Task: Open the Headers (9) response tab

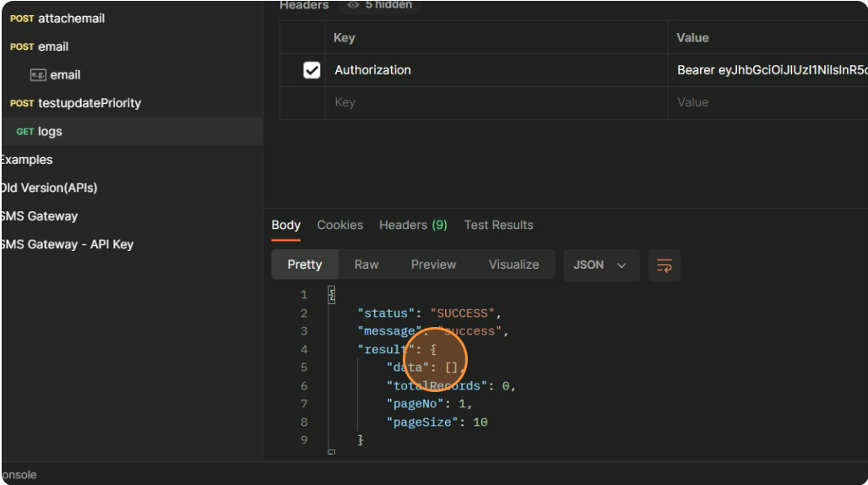Action: click(x=413, y=225)
